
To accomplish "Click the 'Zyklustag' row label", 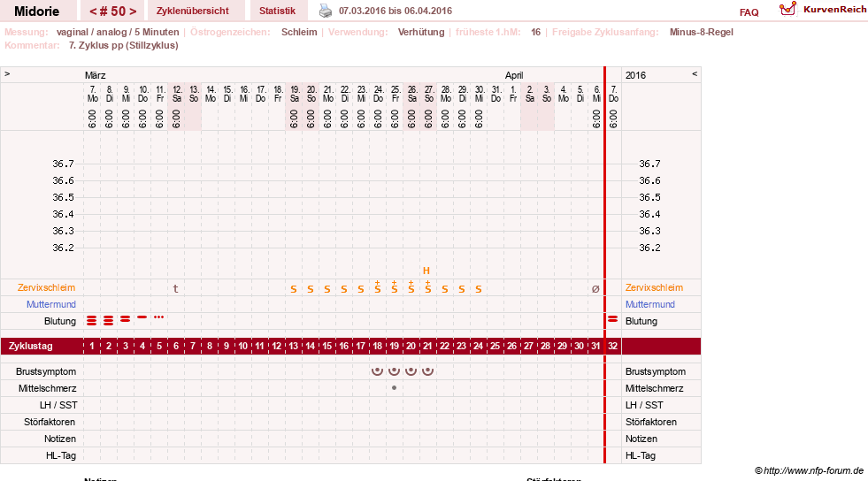I will [31, 346].
